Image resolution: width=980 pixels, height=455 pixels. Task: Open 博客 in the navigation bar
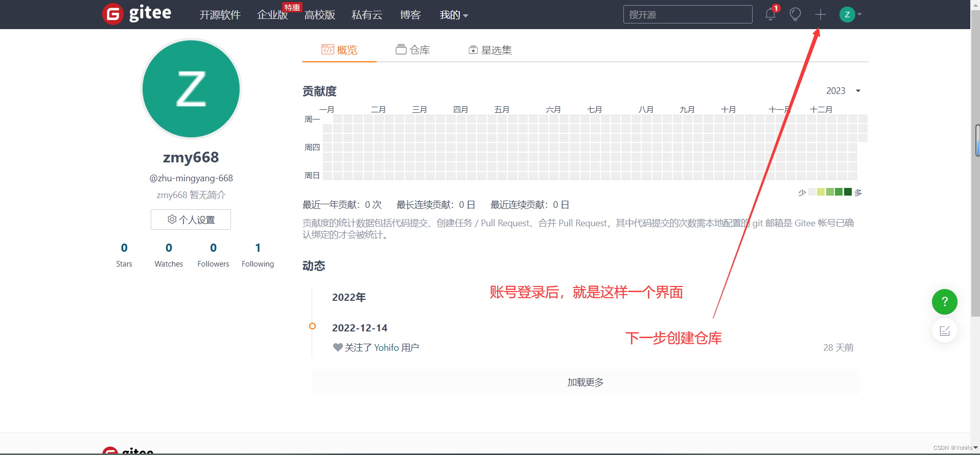click(410, 15)
